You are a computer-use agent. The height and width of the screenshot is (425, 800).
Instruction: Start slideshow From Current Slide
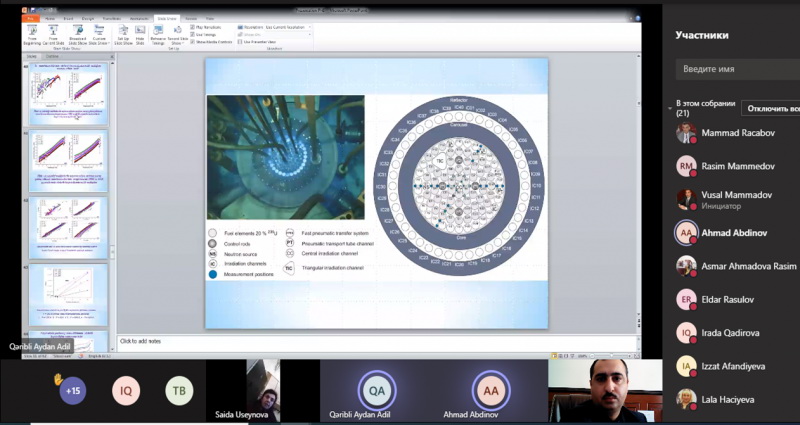pyautogui.click(x=53, y=33)
